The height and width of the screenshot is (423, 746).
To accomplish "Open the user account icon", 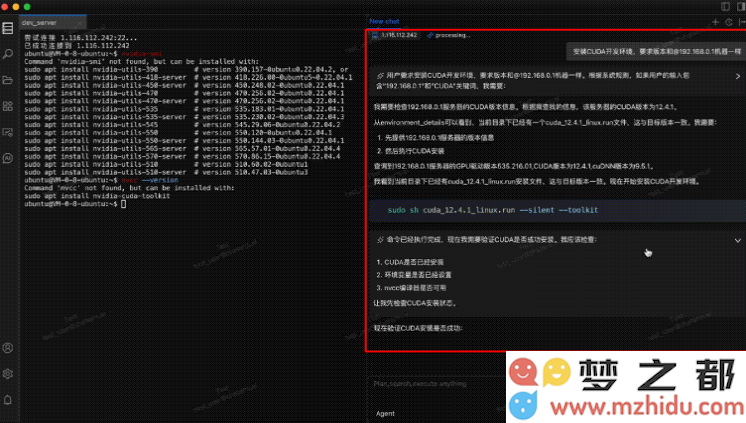I will coord(8,348).
